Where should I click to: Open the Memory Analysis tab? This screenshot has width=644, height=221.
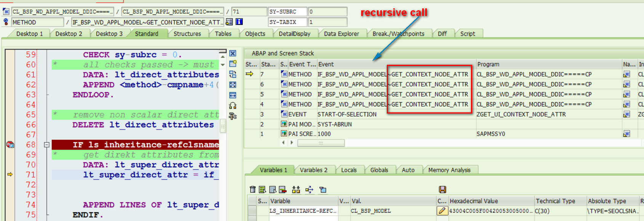click(x=449, y=170)
